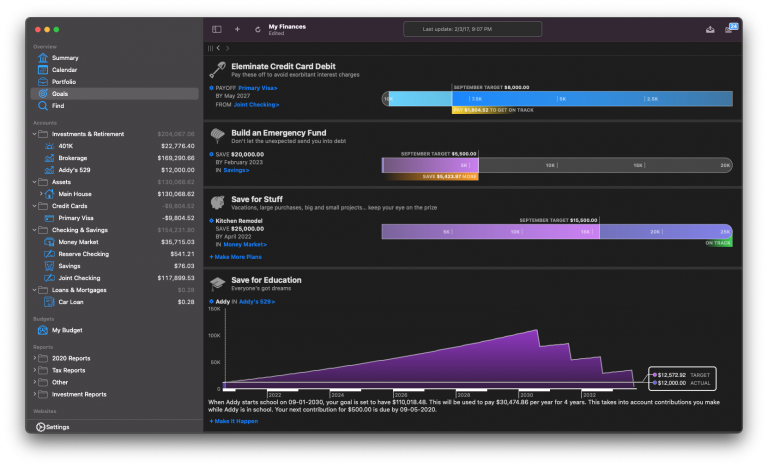Viewport: 768px width, 467px height.
Task: Expand the Tax Reports folder
Action: [x=35, y=370]
